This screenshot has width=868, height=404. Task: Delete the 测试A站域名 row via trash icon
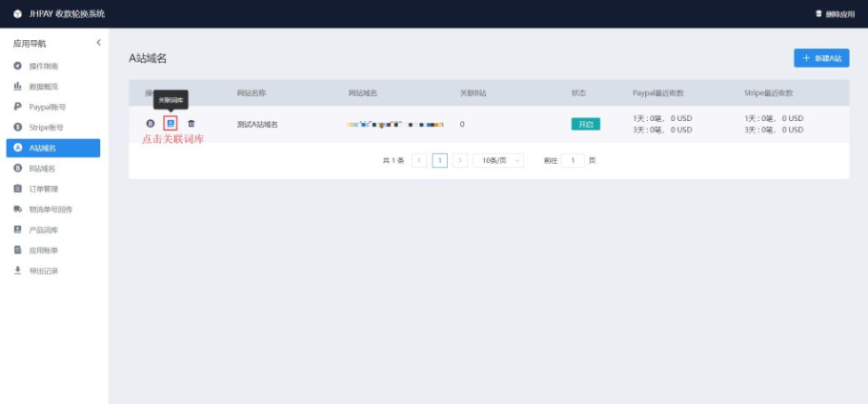191,124
